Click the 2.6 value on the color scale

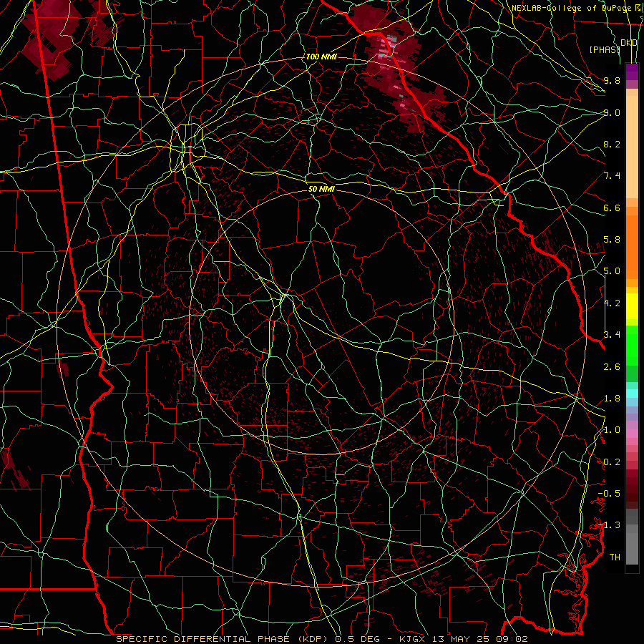pos(612,366)
